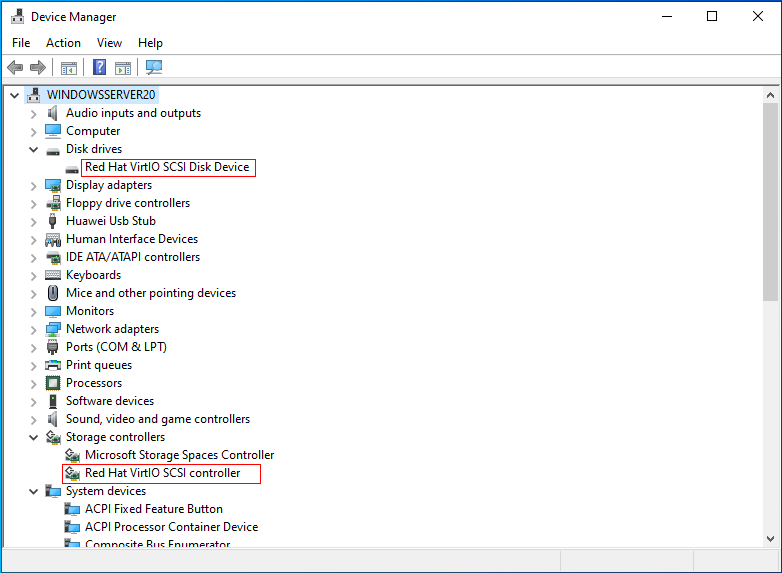Click the Huawei Usb Stub plug icon
Image resolution: width=782 pixels, height=573 pixels.
(x=52, y=221)
